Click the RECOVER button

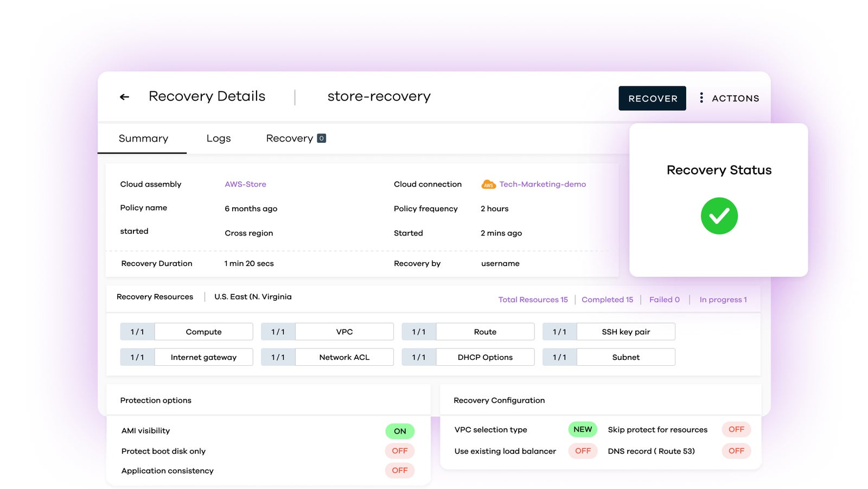pyautogui.click(x=652, y=98)
